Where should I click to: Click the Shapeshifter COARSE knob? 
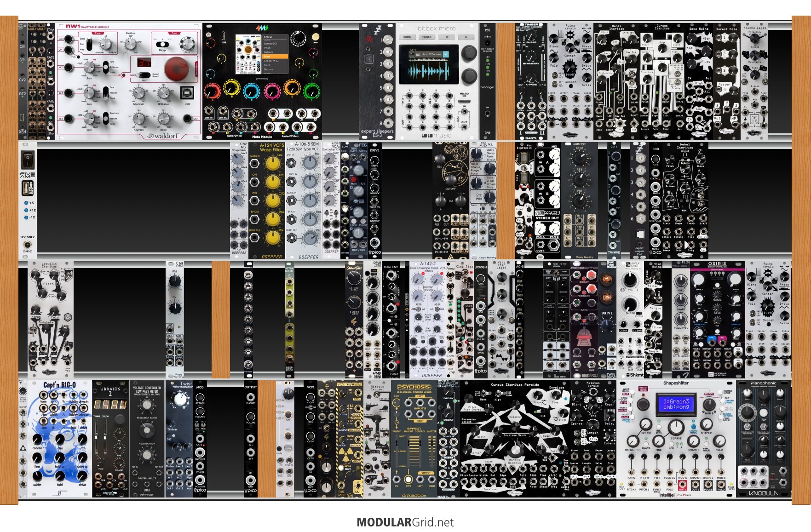676,427
